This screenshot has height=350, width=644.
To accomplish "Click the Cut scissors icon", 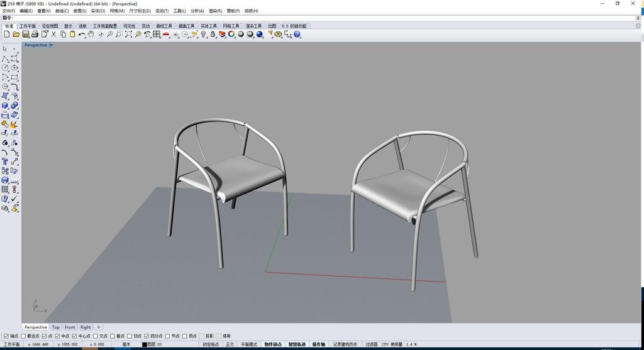I will coord(54,35).
